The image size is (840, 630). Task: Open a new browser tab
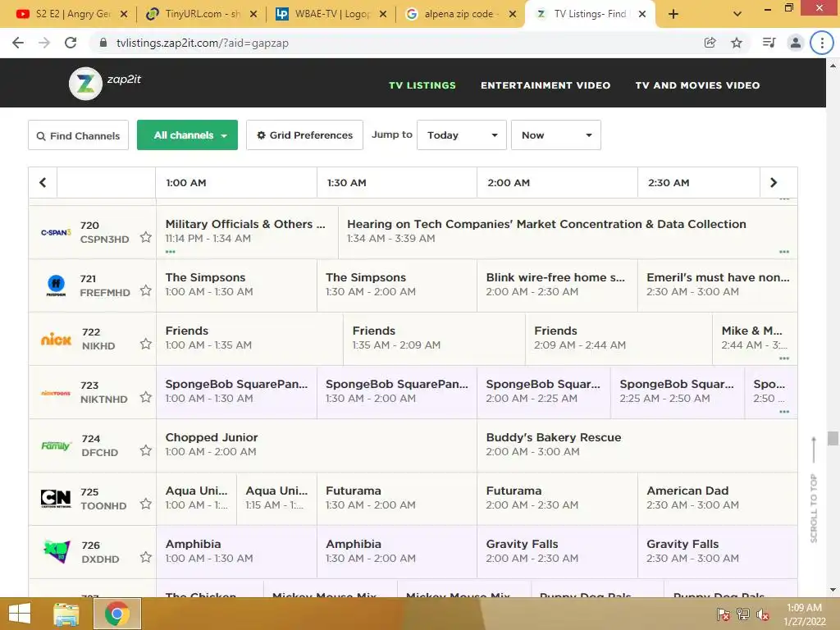click(673, 14)
